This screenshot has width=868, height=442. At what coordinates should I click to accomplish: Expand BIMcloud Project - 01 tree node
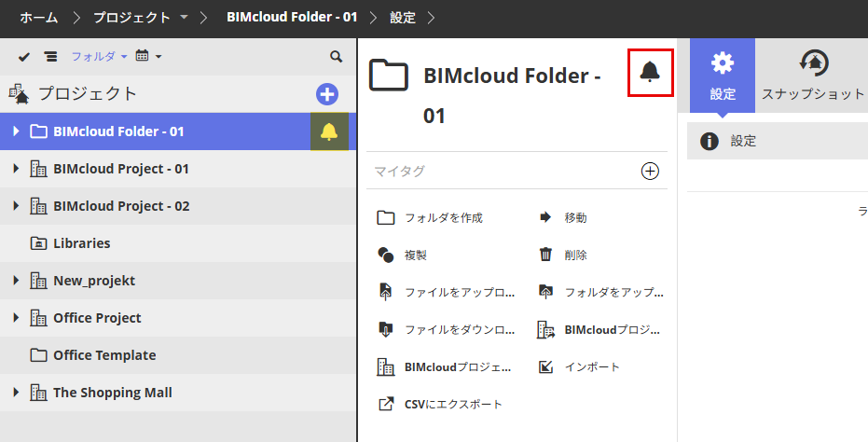click(x=16, y=169)
